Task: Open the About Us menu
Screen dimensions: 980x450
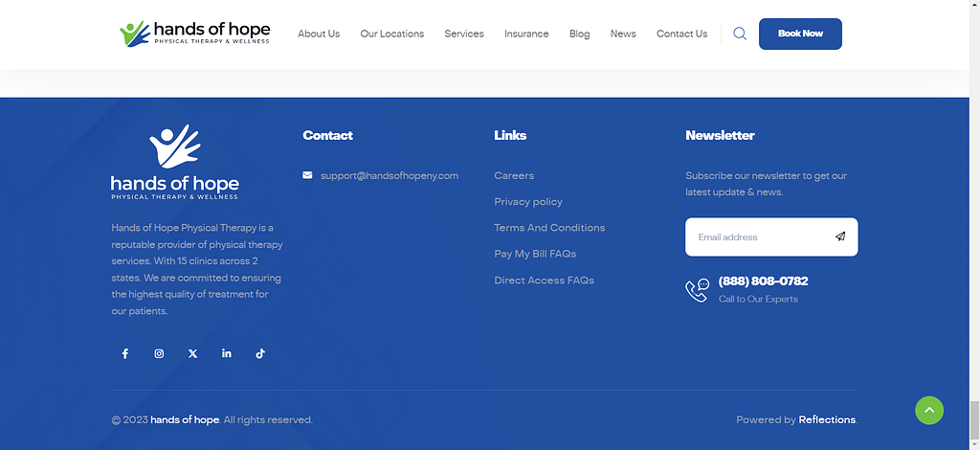Action: (x=319, y=34)
